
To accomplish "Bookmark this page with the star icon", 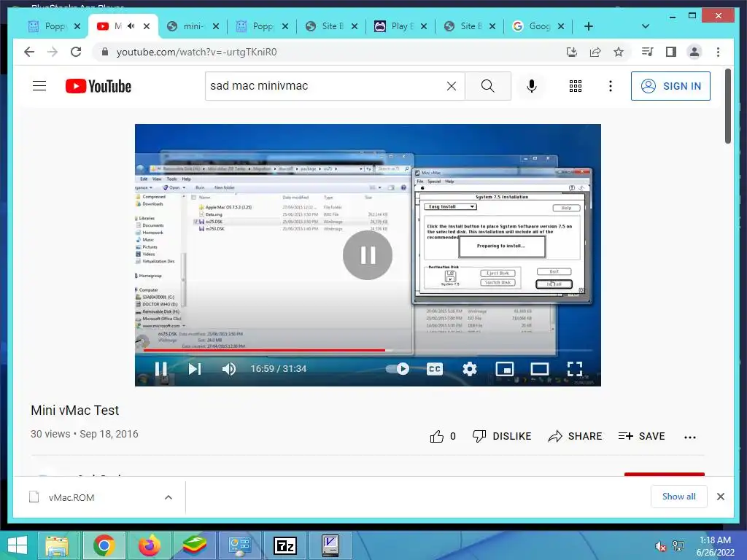I will (x=619, y=52).
